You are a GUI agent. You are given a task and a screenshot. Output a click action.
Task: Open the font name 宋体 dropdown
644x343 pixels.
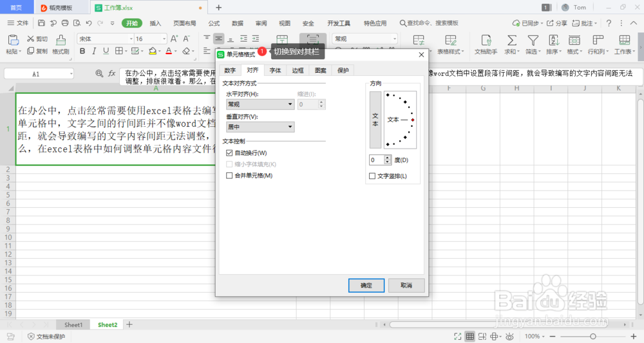[131, 39]
